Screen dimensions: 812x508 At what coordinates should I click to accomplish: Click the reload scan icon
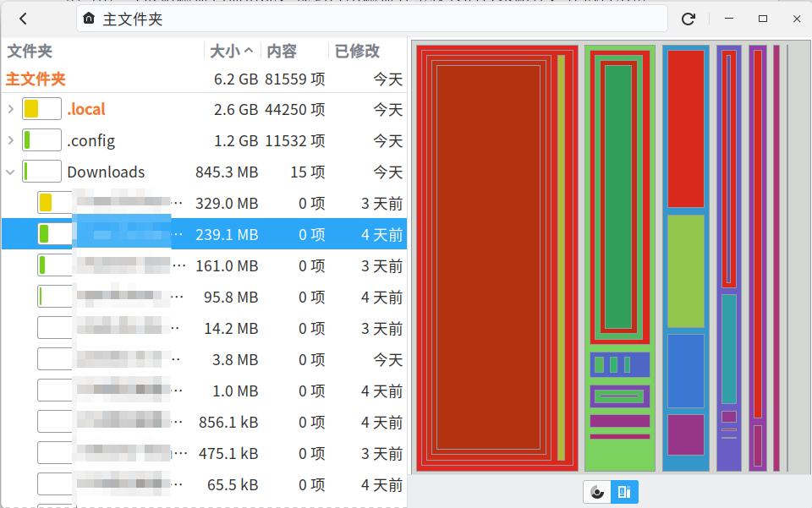[689, 19]
